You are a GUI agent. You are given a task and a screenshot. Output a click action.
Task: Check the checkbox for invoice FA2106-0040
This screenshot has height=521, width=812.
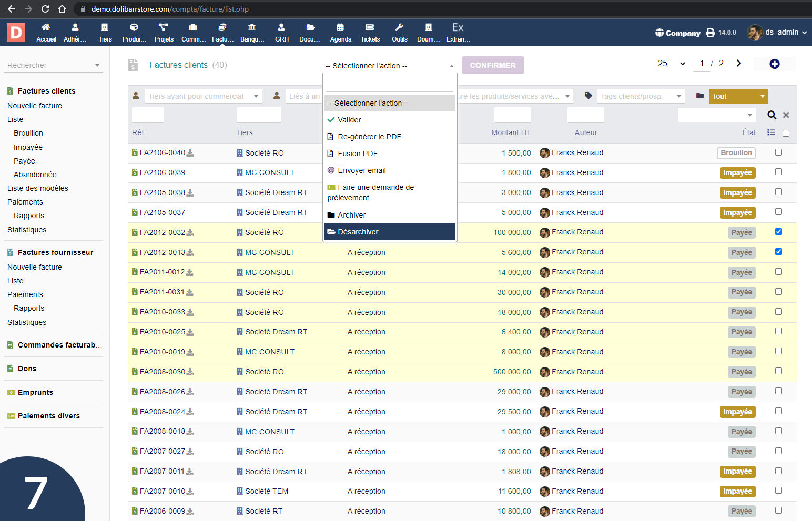(778, 152)
